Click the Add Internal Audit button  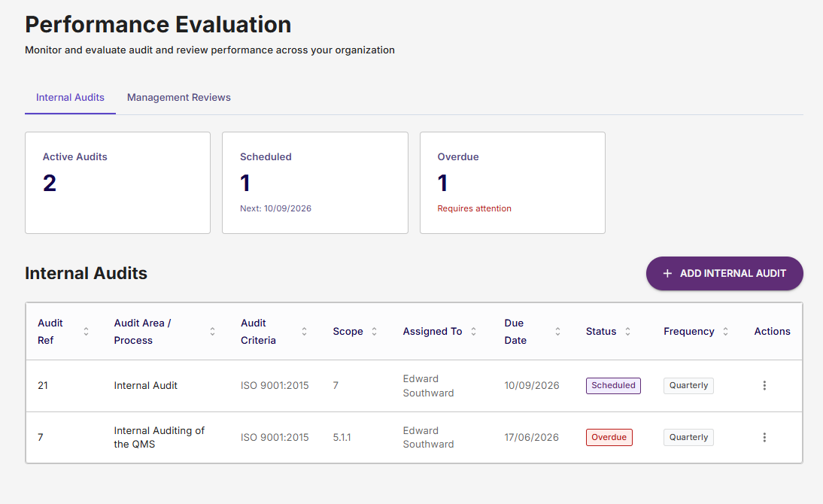(724, 274)
